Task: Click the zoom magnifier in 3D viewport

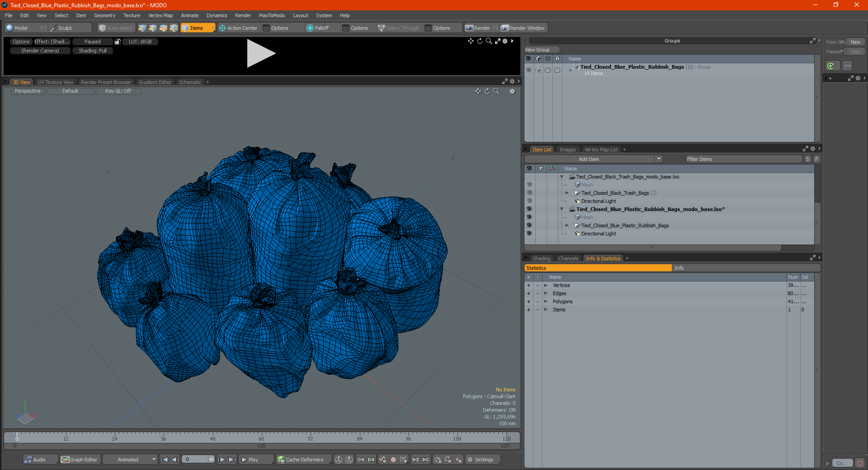Action: [x=496, y=91]
